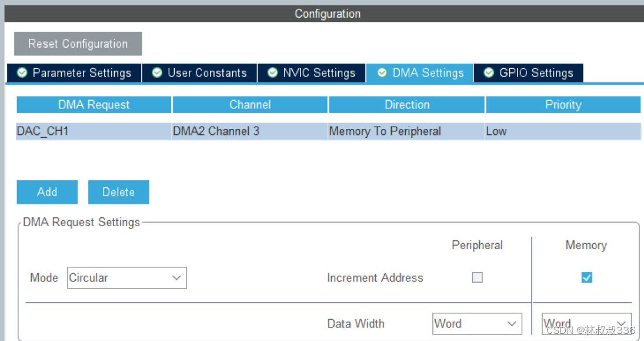Click the green check icon on NVIC Settings

[x=272, y=73]
